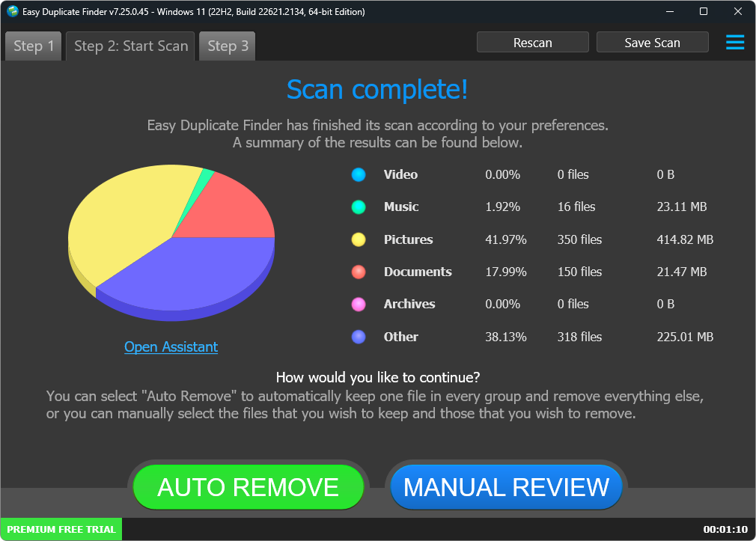Select the Other category label

coord(400,337)
